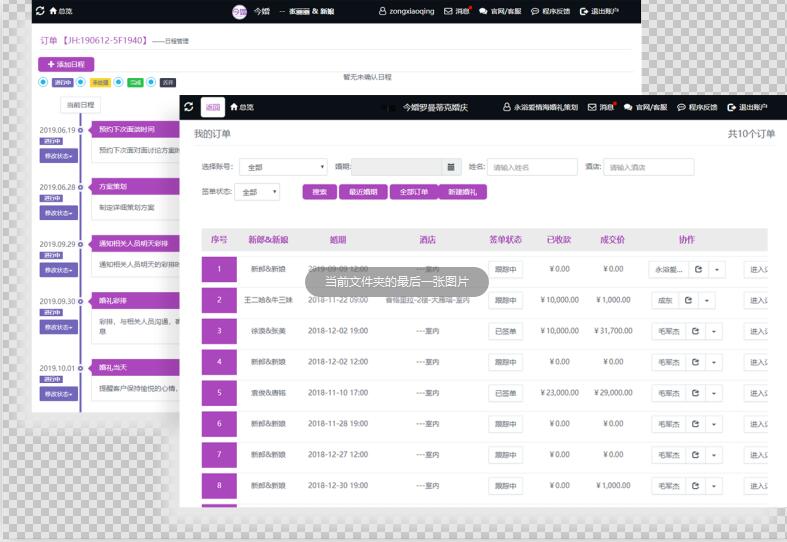Screen dimensions: 787x542
Task: Open 程序反馈 icon in the back schedule window
Action: point(535,11)
